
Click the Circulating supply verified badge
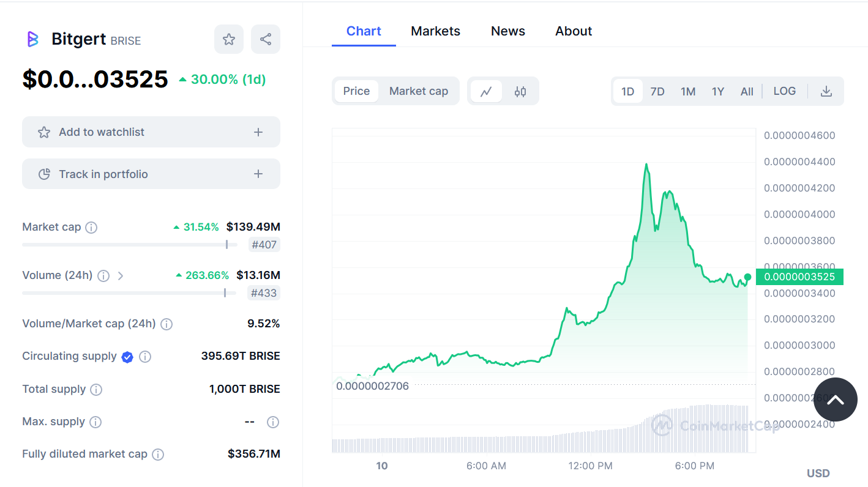(x=127, y=357)
